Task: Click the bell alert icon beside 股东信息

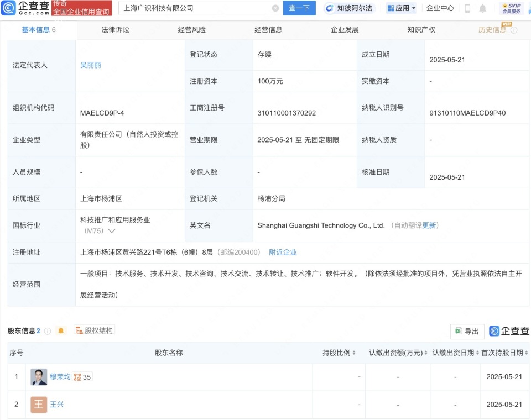Action: (61, 330)
